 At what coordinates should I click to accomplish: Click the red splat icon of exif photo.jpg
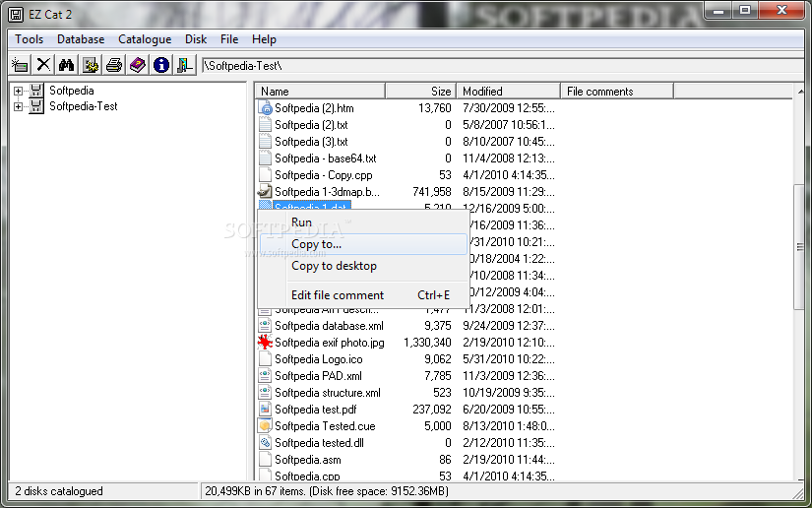pyautogui.click(x=265, y=343)
